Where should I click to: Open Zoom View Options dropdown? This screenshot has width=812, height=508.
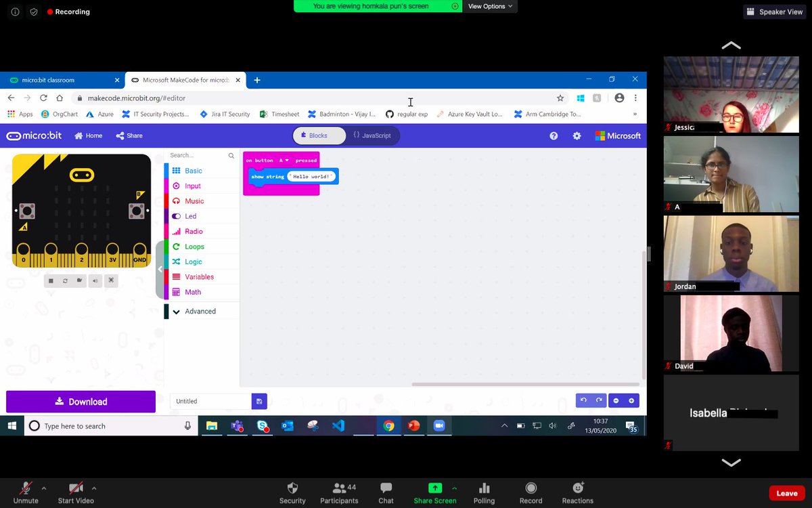pos(491,6)
